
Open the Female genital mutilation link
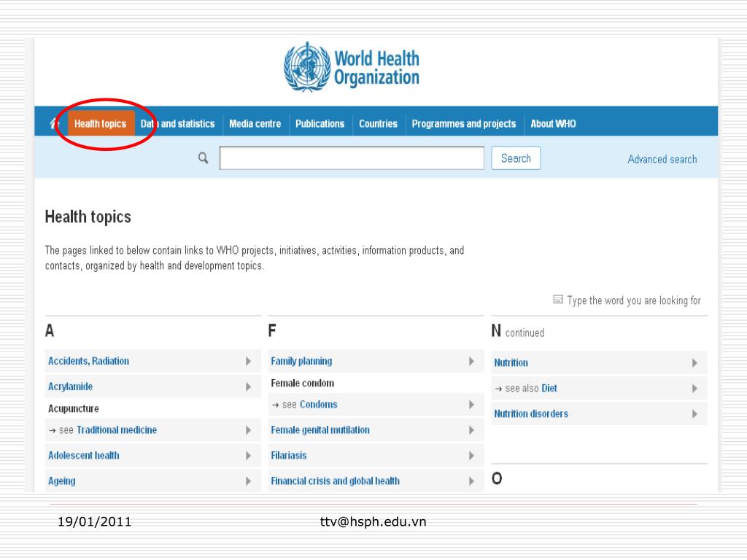coord(320,430)
